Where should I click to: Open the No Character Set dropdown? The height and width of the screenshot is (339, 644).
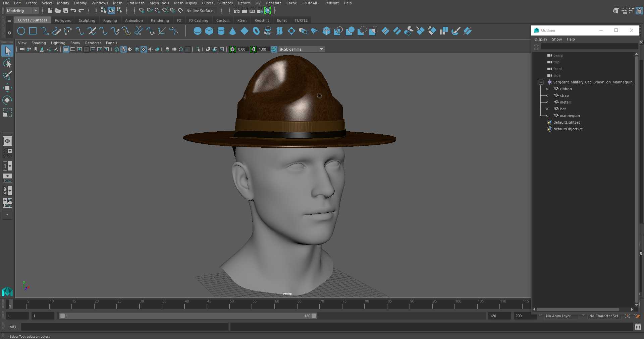coord(603,316)
